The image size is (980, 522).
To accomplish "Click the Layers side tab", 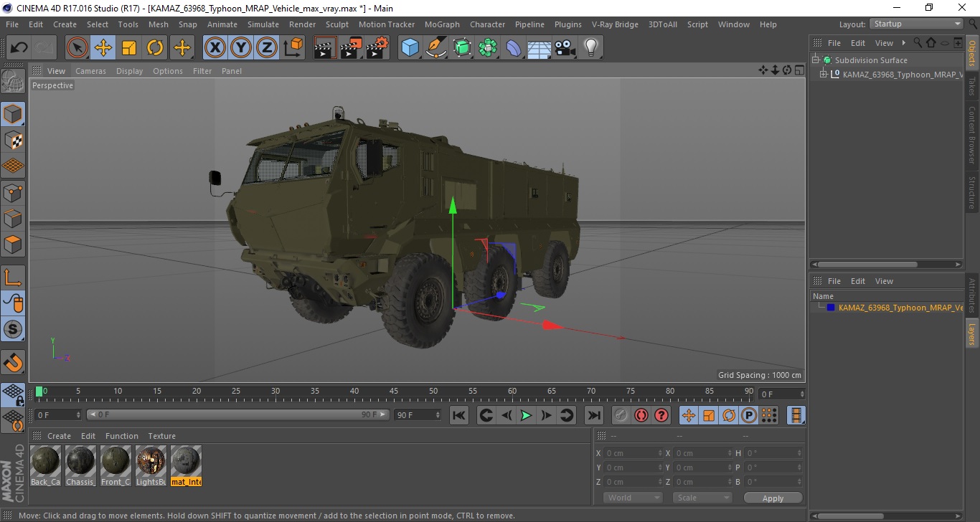I will [x=972, y=334].
